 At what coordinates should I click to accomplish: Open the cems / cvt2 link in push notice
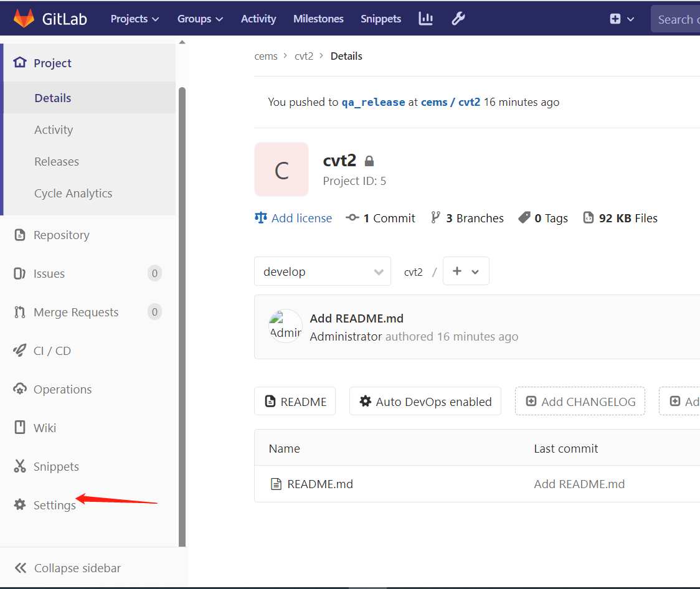click(450, 102)
